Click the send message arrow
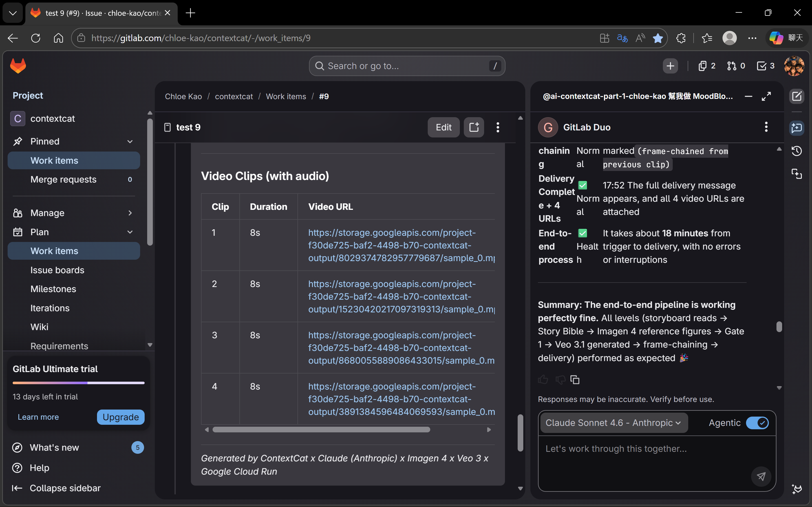812x507 pixels. click(761, 476)
